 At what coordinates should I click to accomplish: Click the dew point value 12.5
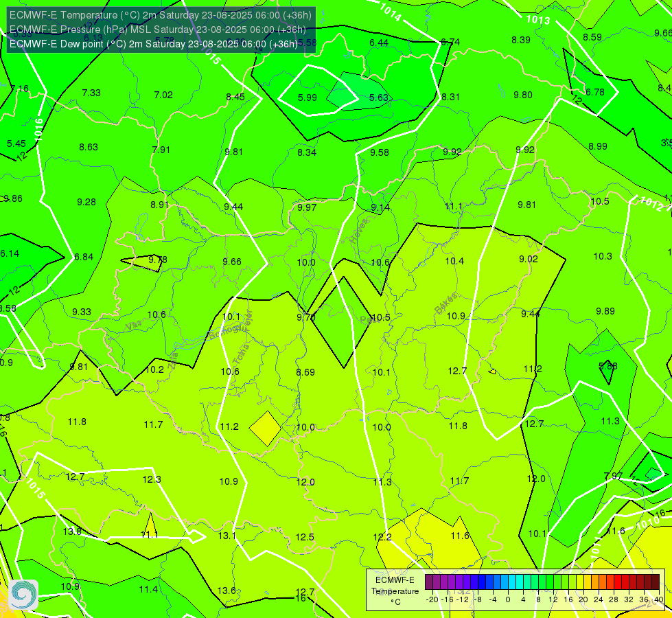pyautogui.click(x=305, y=537)
